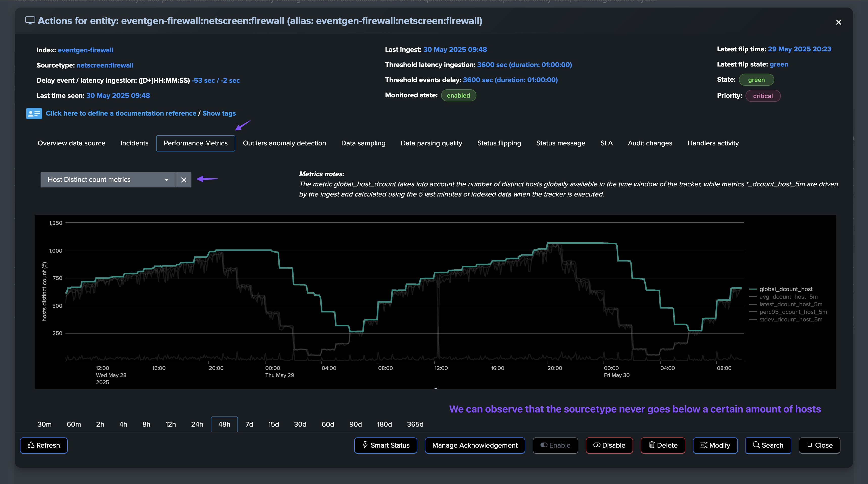Select the 24h time range option
Image resolution: width=868 pixels, height=484 pixels.
(197, 424)
